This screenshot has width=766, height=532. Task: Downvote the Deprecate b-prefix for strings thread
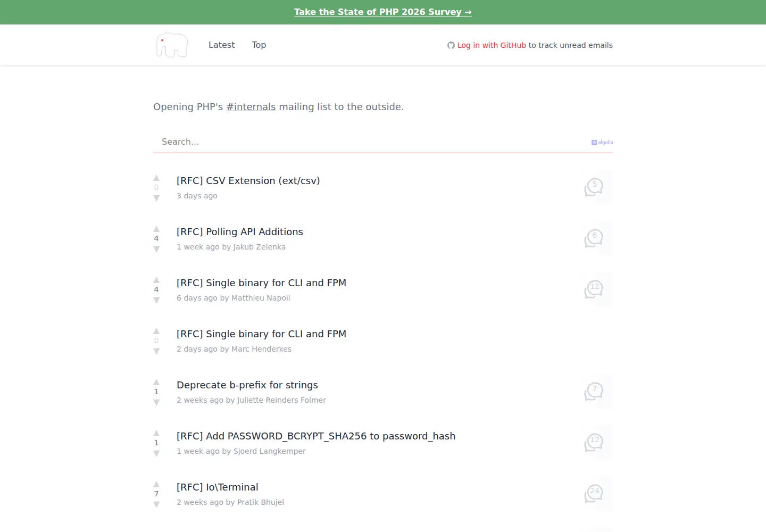tap(156, 402)
